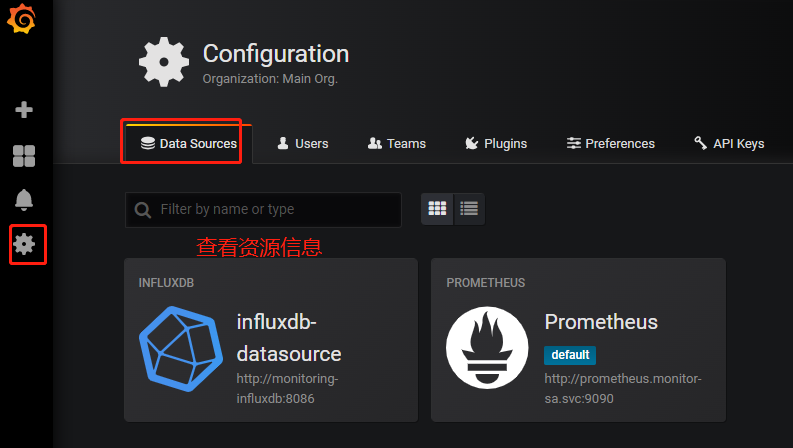Click the large Configuration gear header icon
The height and width of the screenshot is (448, 793).
click(x=164, y=62)
